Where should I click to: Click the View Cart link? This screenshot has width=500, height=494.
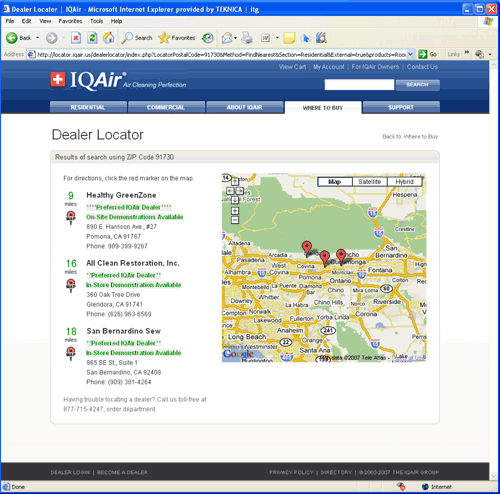(292, 67)
